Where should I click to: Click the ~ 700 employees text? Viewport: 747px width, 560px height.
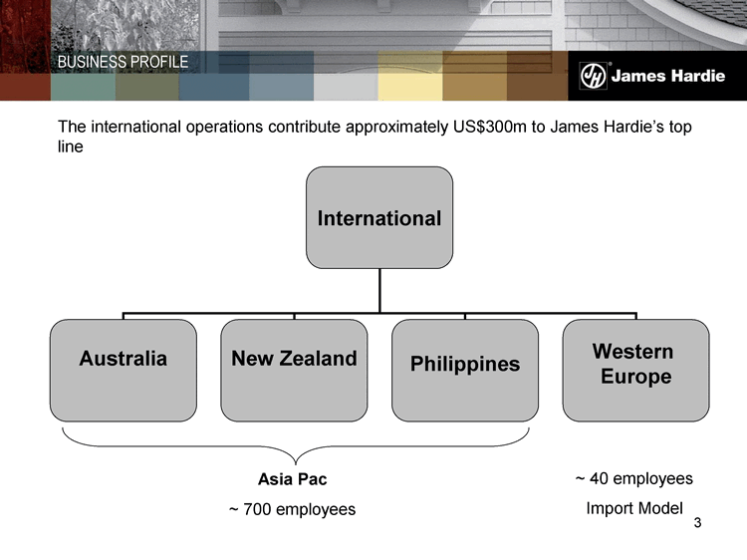click(292, 509)
